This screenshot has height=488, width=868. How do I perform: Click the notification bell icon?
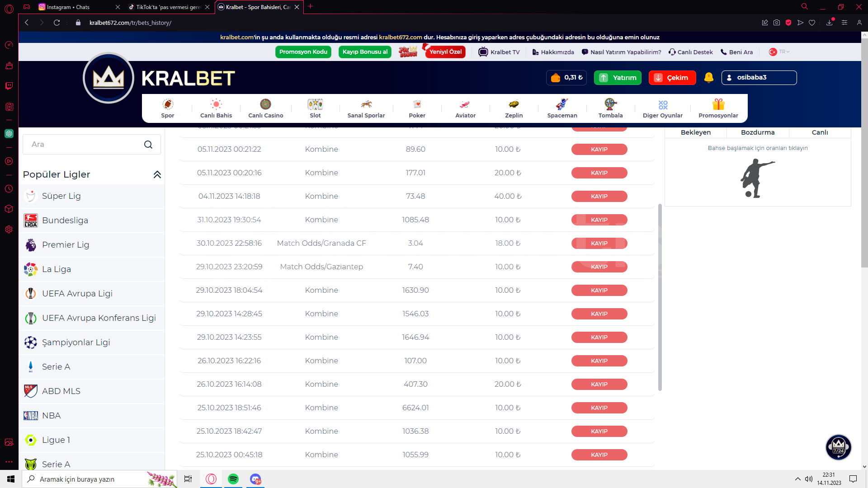[x=709, y=78]
